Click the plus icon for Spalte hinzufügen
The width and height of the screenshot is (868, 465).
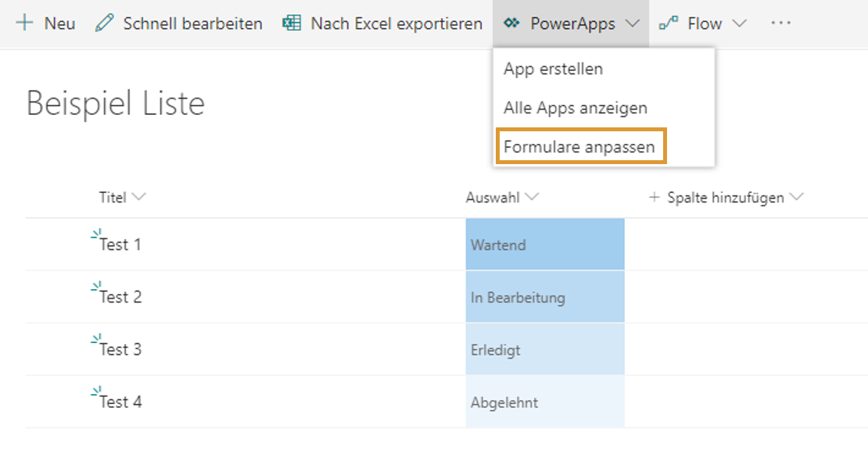655,198
